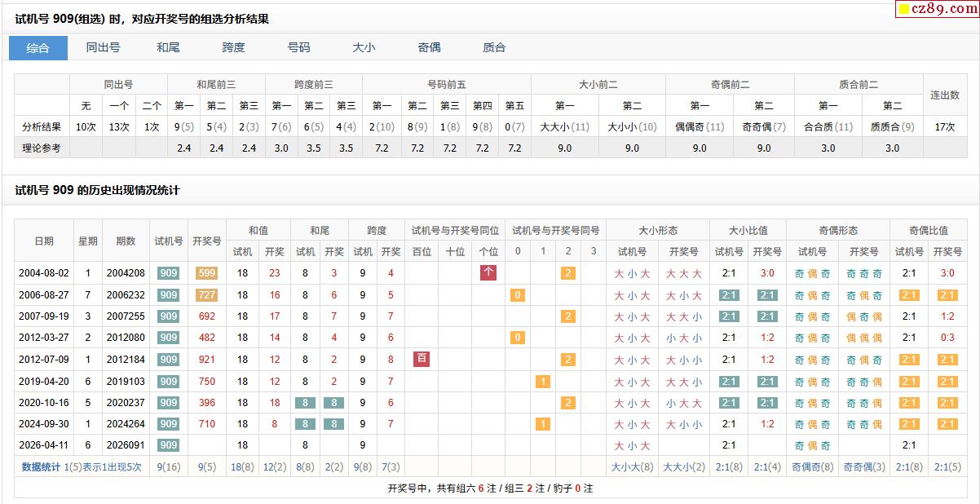Switch to the 同出号 tab
Viewport: 980px width, 504px height.
tap(103, 47)
